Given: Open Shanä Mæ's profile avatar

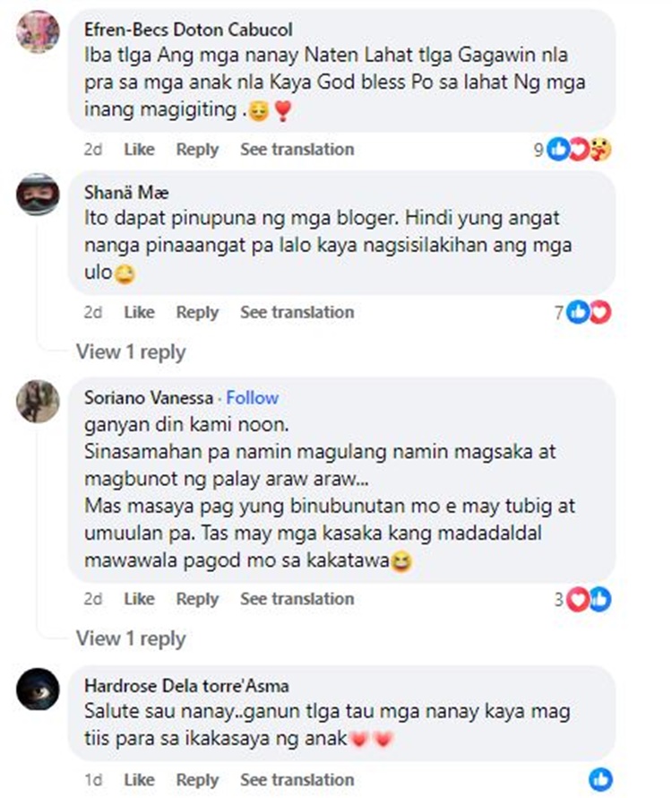Looking at the screenshot, I should click(x=39, y=195).
